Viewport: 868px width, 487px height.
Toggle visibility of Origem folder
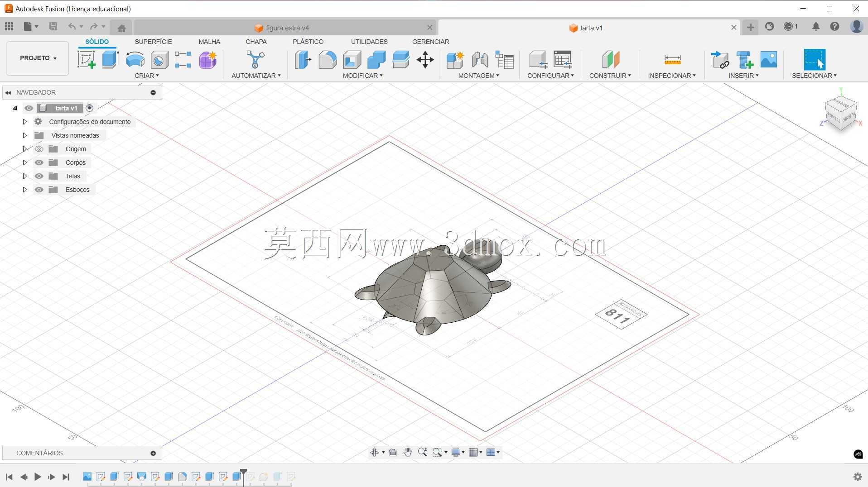(x=39, y=149)
